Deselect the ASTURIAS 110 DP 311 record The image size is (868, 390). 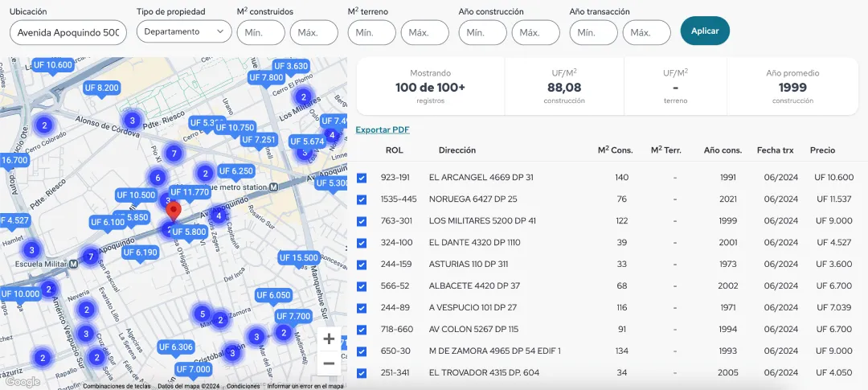[362, 265]
